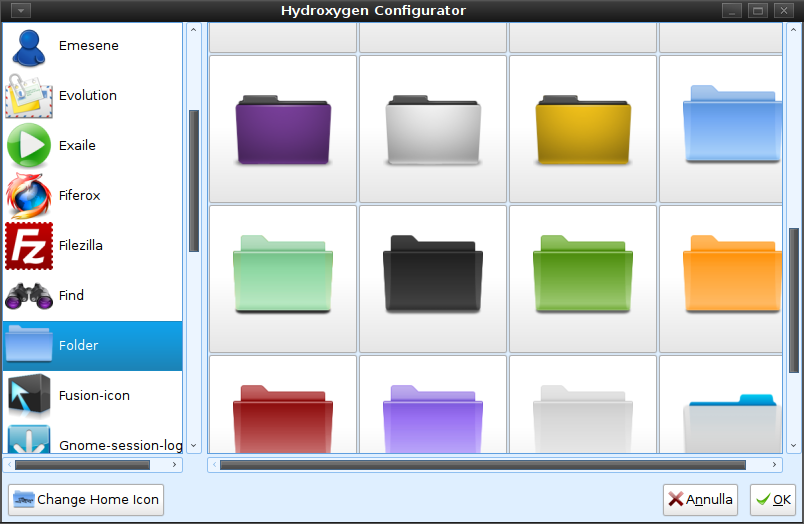Viewport: 804px width, 524px height.
Task: Click application list vertical scrollbar thumb
Action: coord(194,181)
